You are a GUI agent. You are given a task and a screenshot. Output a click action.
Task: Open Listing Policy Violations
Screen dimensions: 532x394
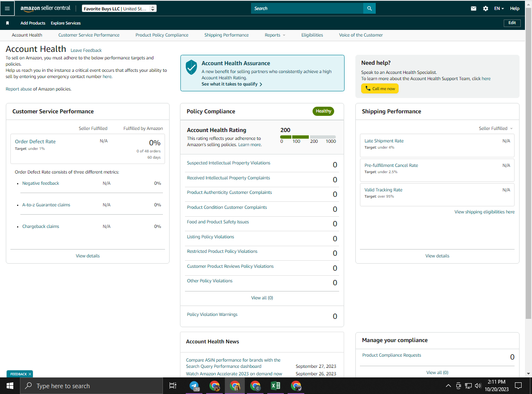[210, 237]
